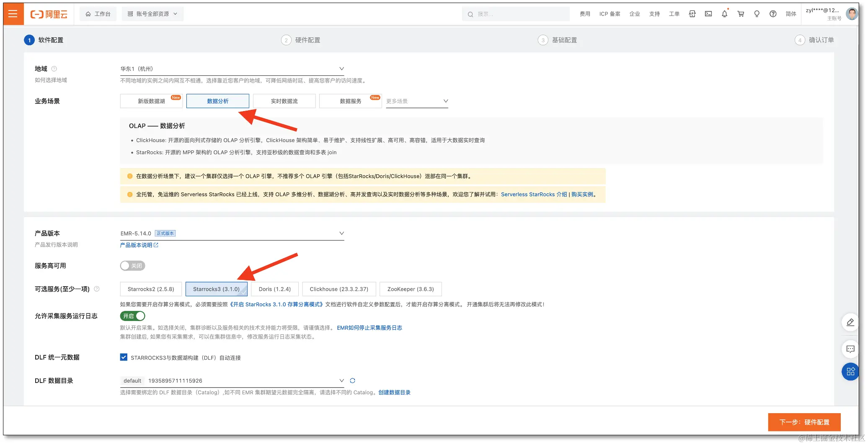Open 支持 support menu
Viewport: 868px width, 445px height.
tap(654, 14)
